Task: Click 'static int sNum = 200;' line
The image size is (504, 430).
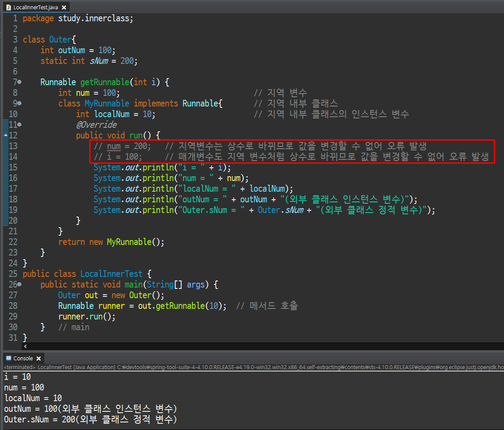Action: click(89, 61)
